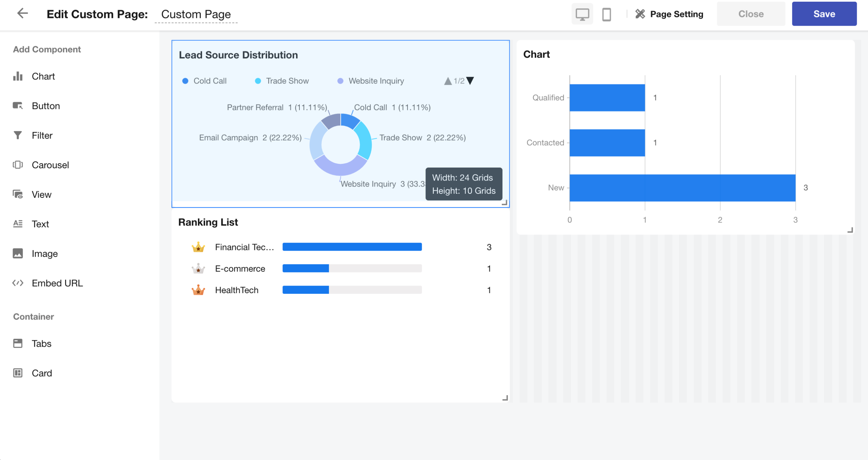Viewport: 868px width, 460px height.
Task: Toggle Website Inquiry legend series
Action: coord(371,81)
